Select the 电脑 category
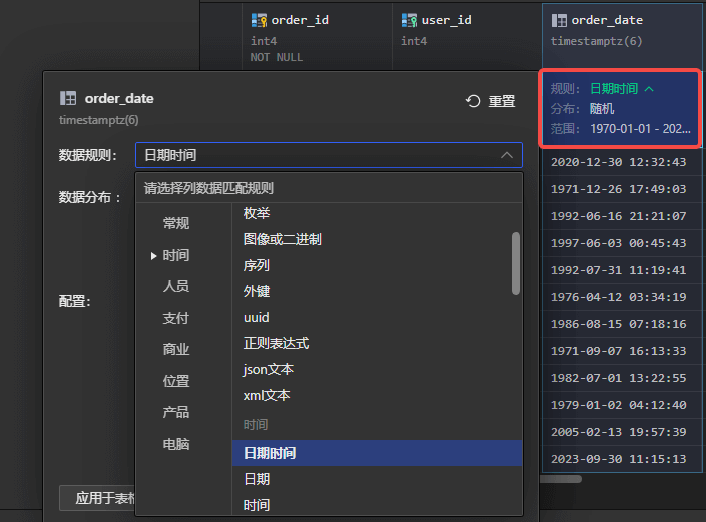 point(176,444)
